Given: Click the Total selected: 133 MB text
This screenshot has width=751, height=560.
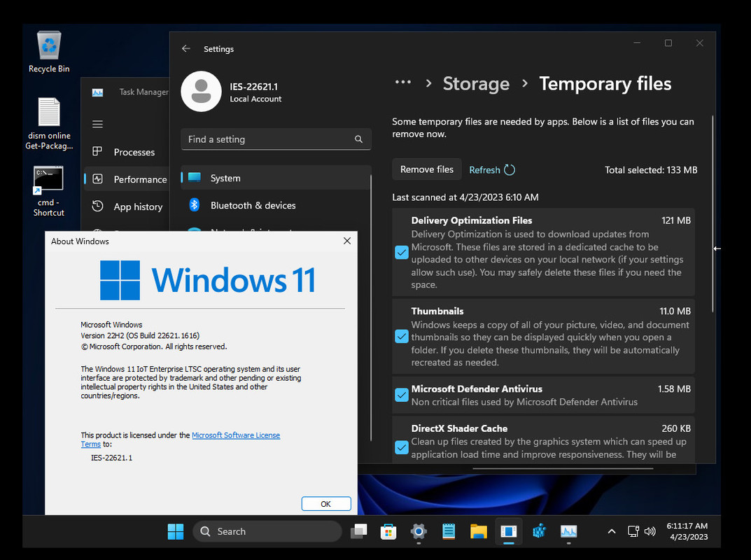Looking at the screenshot, I should tap(651, 169).
